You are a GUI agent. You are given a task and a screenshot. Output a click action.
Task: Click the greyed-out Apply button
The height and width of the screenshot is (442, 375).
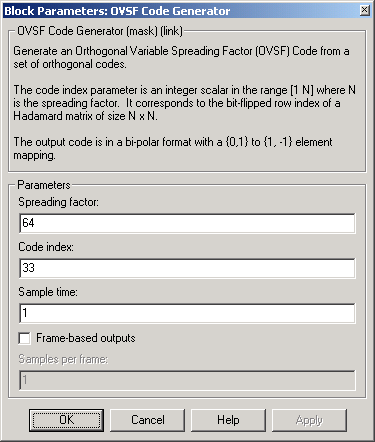tap(309, 420)
